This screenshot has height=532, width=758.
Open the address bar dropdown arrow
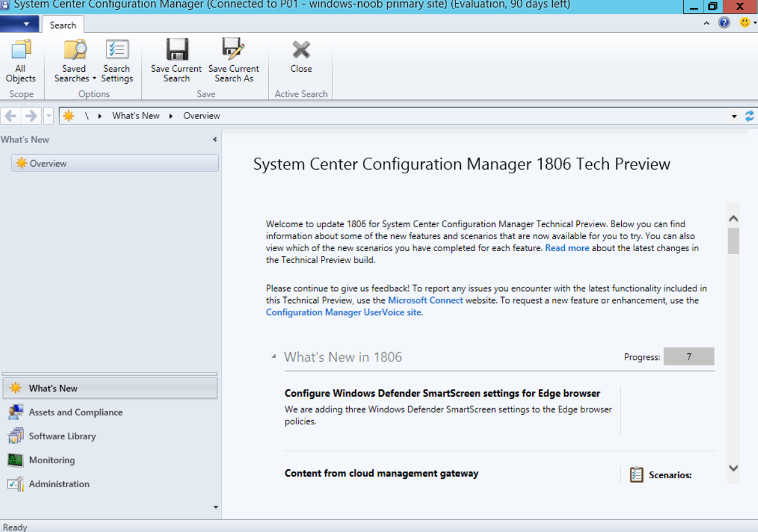[735, 117]
